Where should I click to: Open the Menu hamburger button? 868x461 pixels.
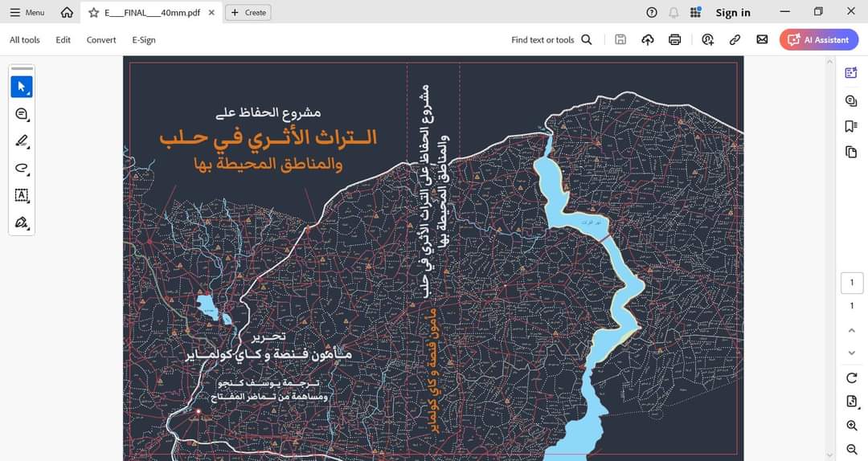point(27,12)
